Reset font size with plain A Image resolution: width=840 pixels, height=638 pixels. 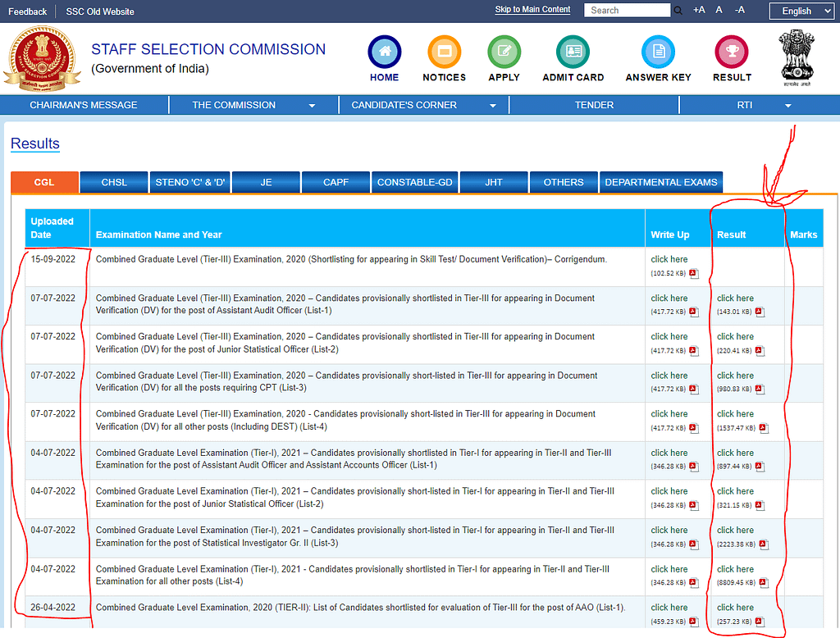pos(719,10)
